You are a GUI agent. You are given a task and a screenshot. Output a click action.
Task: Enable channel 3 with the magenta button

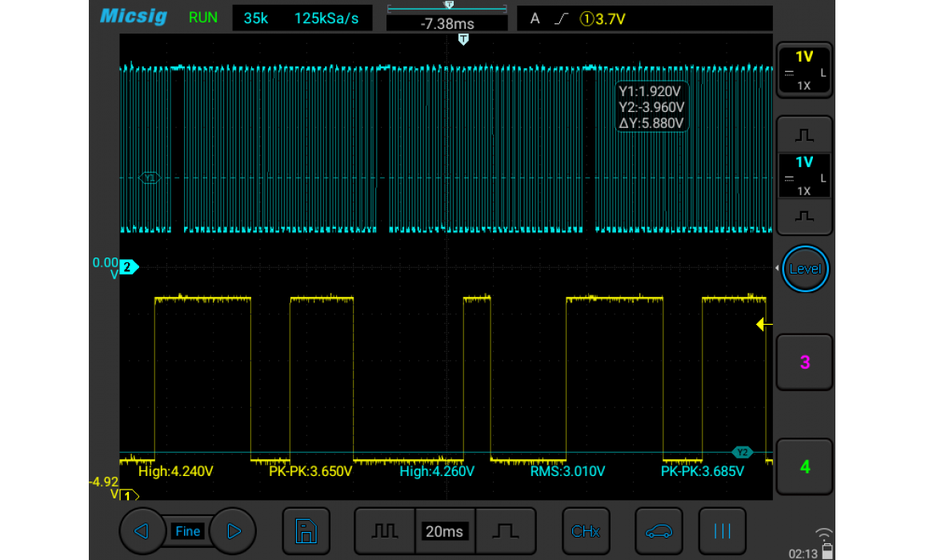(x=804, y=362)
